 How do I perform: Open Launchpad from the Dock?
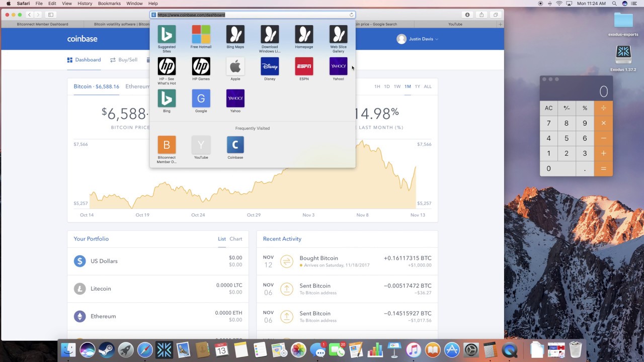coord(126,350)
